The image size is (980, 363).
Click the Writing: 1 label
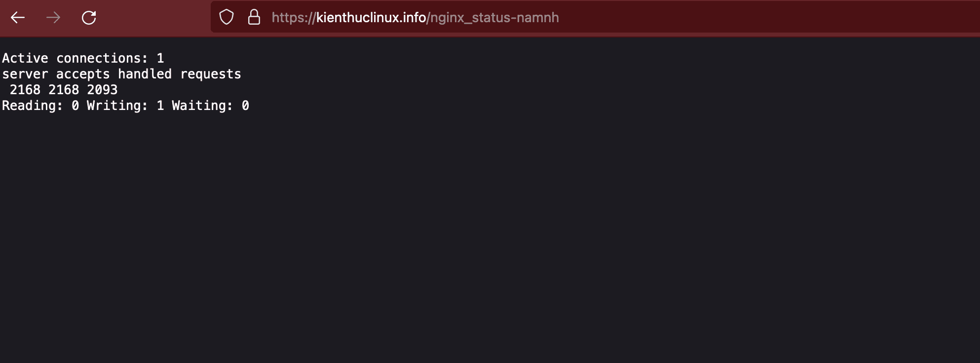coord(125,106)
